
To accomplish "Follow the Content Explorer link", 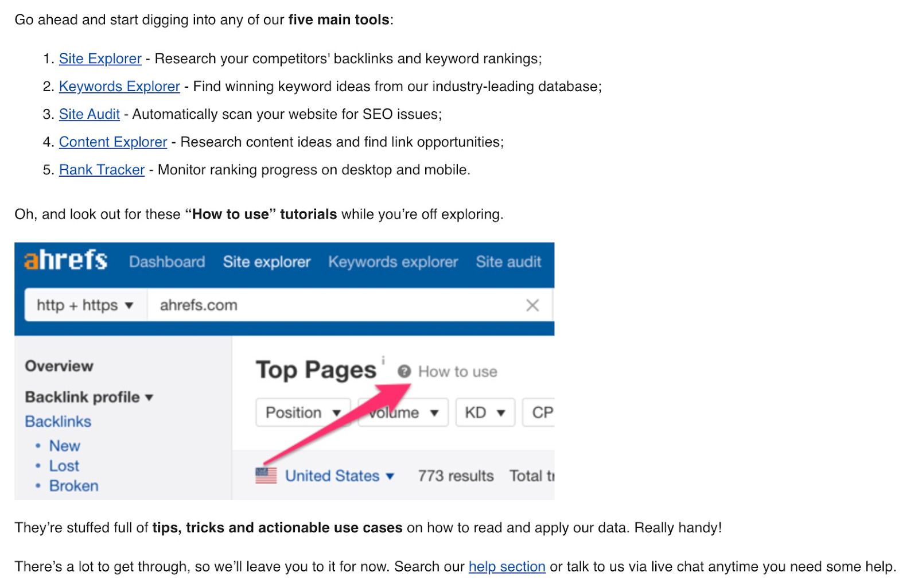I will tap(112, 142).
